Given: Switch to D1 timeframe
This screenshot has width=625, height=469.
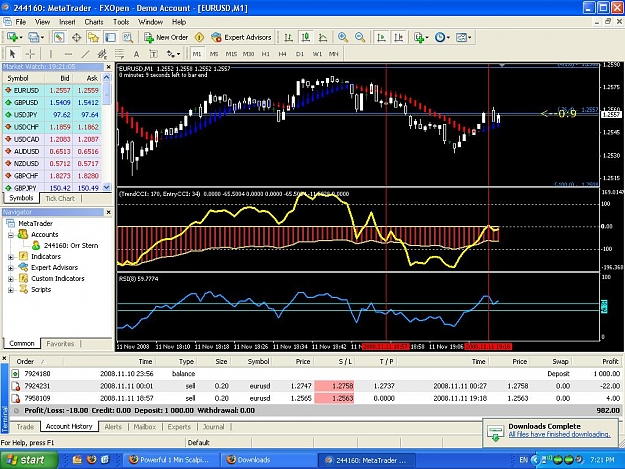Looking at the screenshot, I should [x=300, y=54].
